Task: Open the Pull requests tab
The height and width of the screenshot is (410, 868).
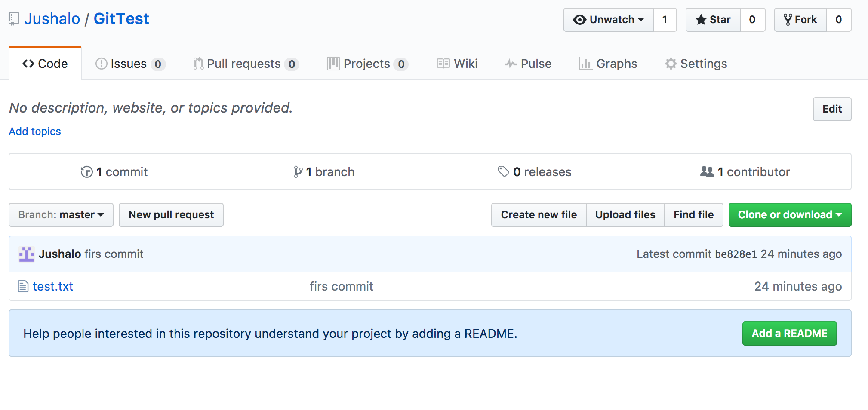Action: (x=246, y=64)
